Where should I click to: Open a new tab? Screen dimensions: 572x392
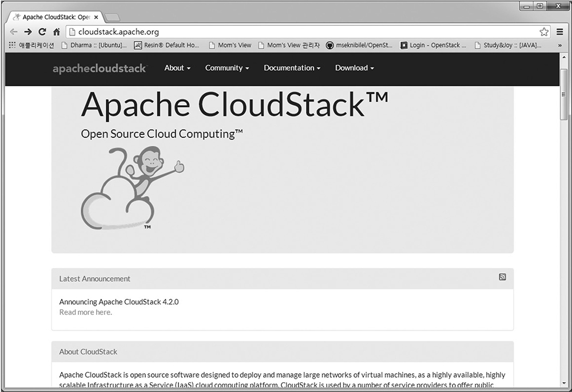point(112,18)
